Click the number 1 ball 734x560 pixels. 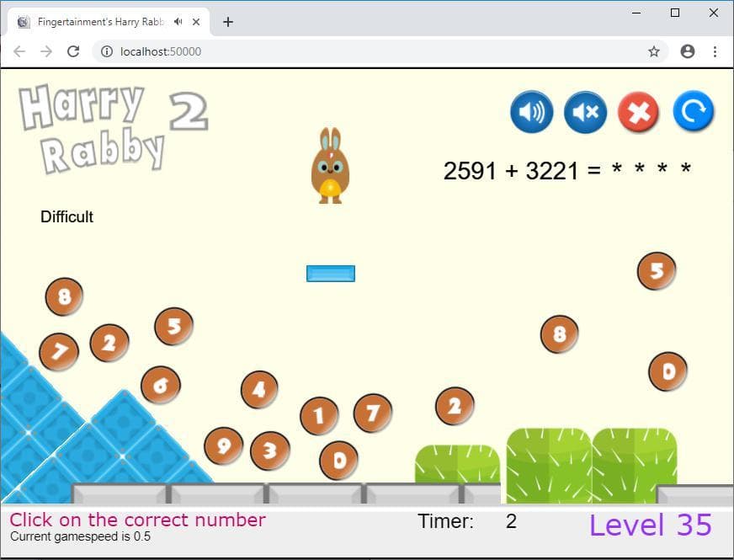319,416
